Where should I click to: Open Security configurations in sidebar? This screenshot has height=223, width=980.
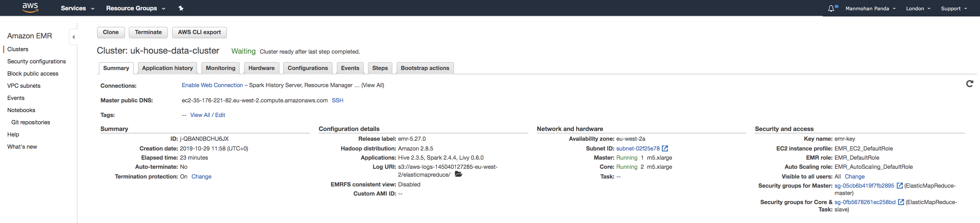click(x=37, y=61)
